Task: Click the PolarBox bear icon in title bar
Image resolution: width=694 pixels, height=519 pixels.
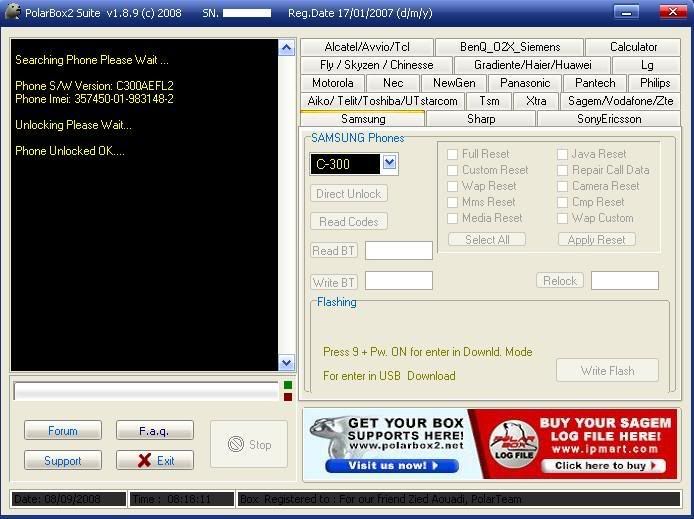Action: (x=12, y=12)
